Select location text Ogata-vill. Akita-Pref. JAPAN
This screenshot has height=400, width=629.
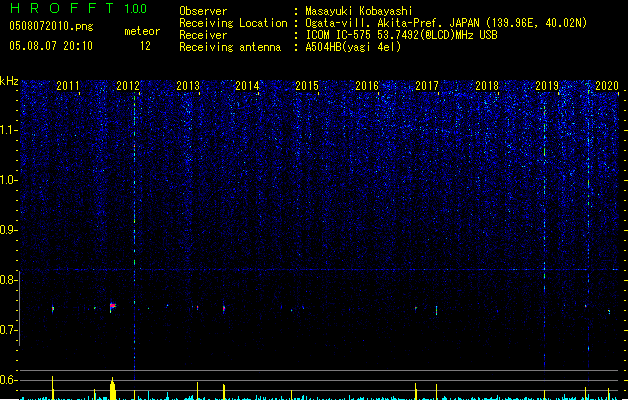point(392,23)
